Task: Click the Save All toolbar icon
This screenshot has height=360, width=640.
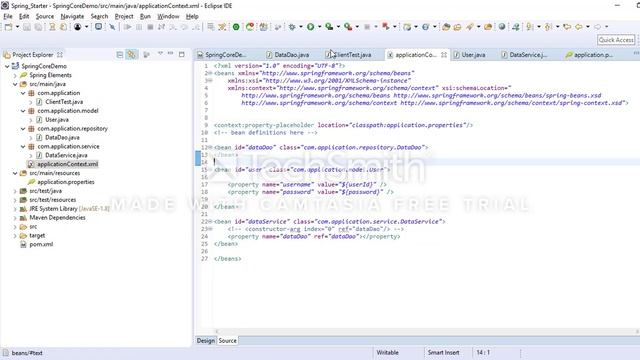Action: pos(38,27)
